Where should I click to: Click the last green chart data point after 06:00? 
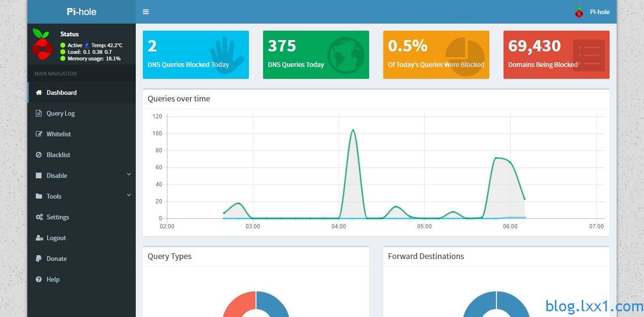pos(524,199)
